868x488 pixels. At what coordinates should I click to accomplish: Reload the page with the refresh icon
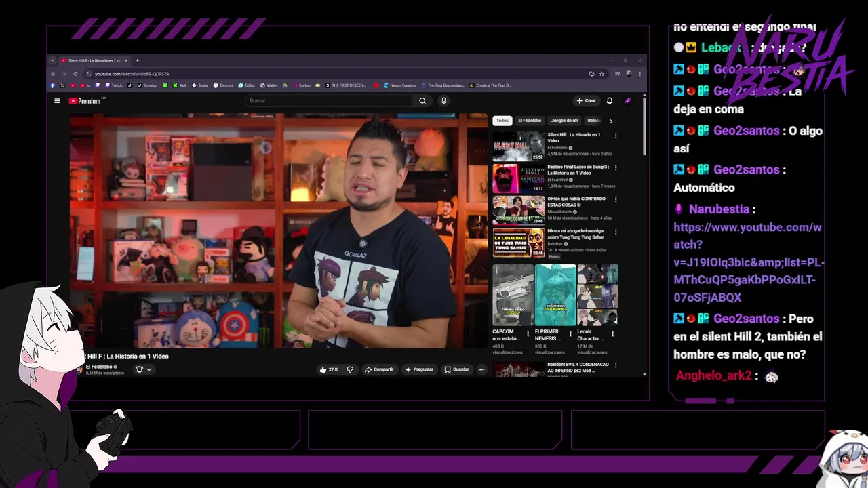pos(75,74)
